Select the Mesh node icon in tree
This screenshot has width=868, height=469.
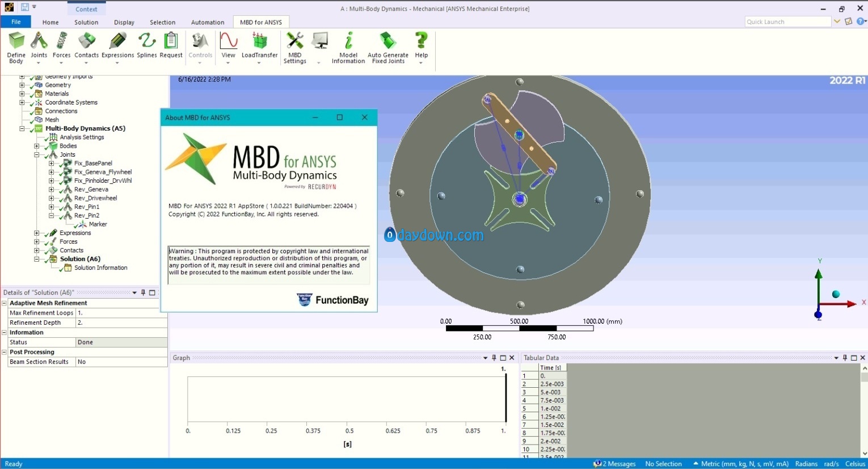click(39, 120)
